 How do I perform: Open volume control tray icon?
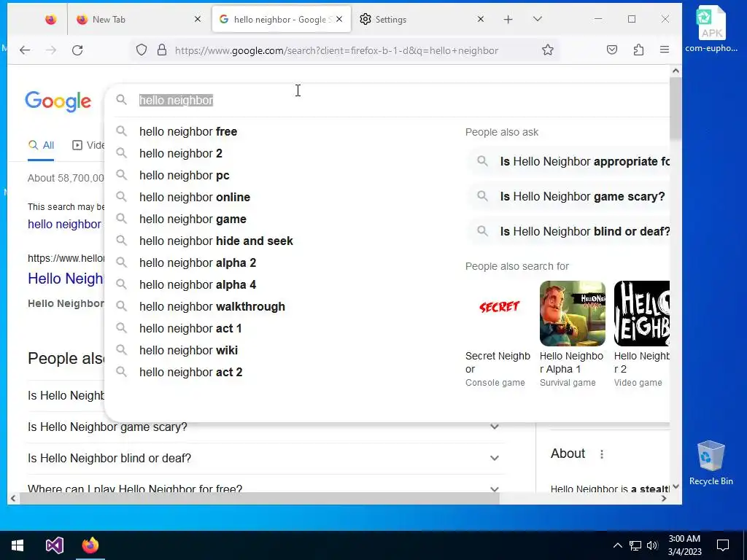(x=652, y=545)
